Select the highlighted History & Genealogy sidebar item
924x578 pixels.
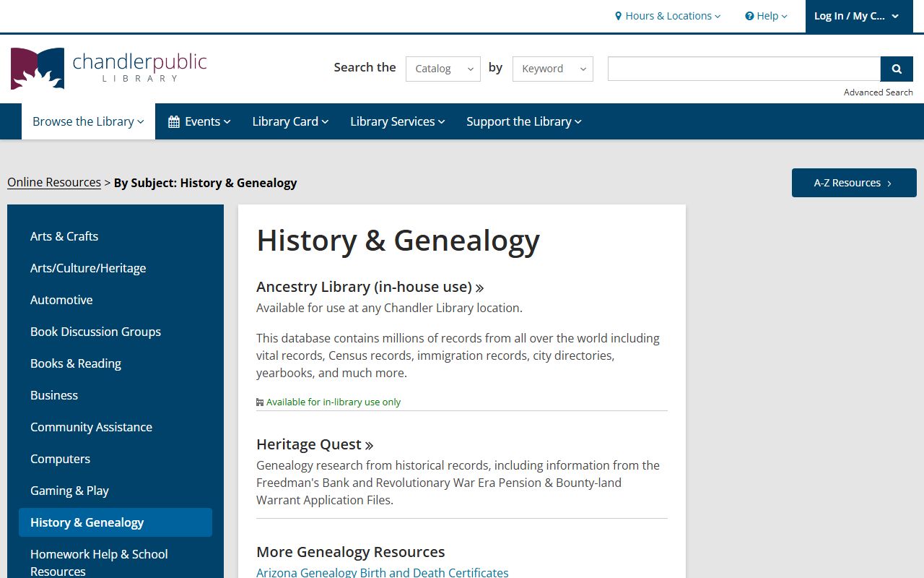[115, 522]
